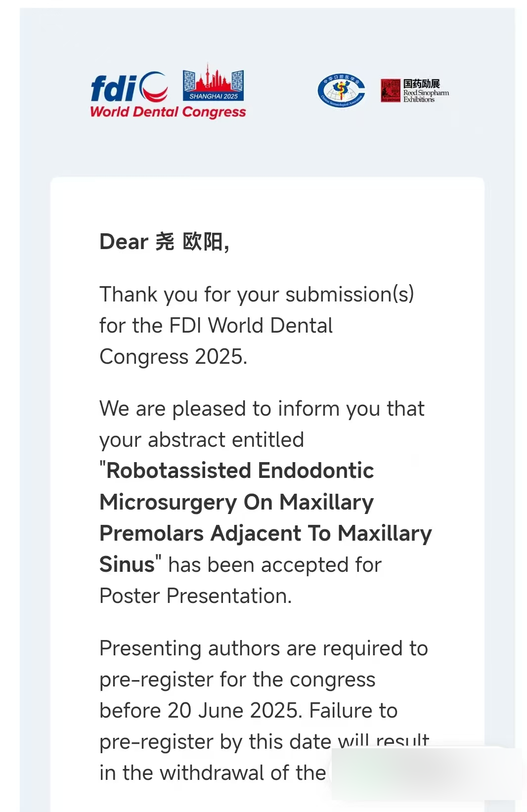Click the line Presenting authors are required to
Viewport: 527px width, 812px height.
click(x=263, y=649)
